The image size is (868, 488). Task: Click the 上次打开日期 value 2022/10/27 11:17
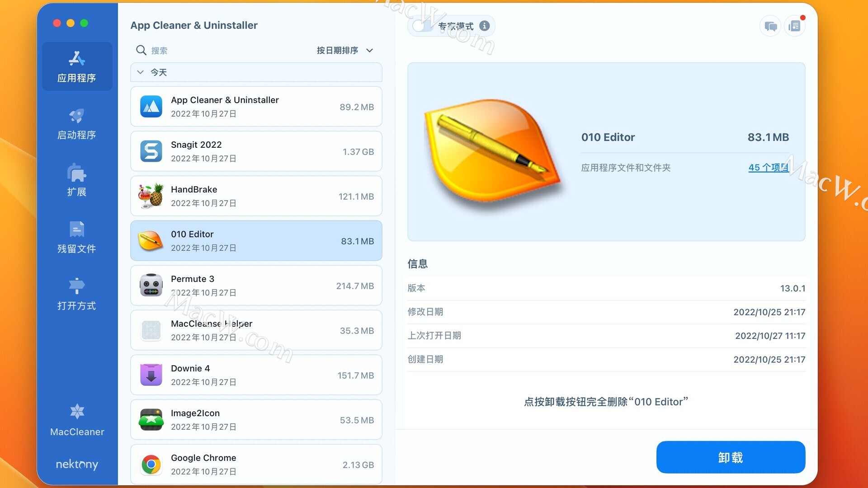[x=770, y=336]
